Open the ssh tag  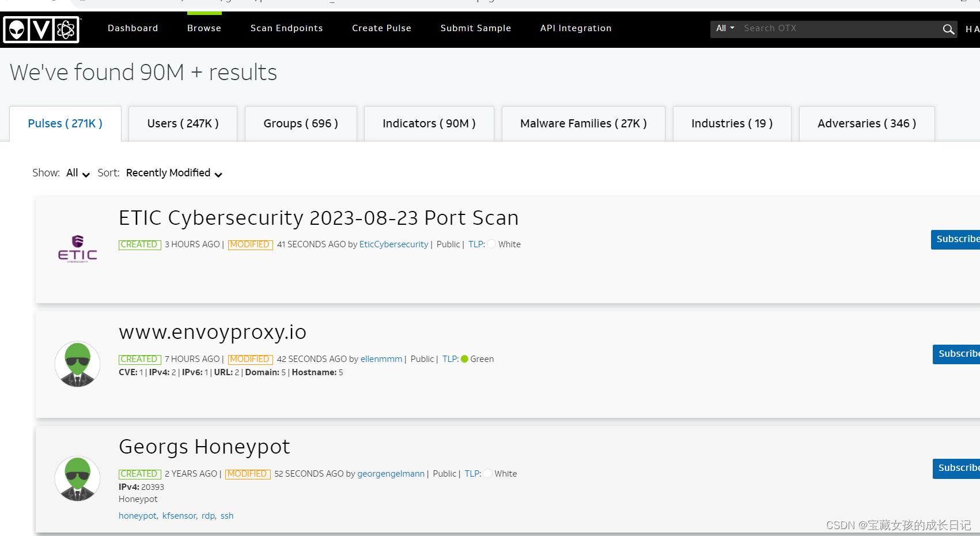[x=227, y=516]
